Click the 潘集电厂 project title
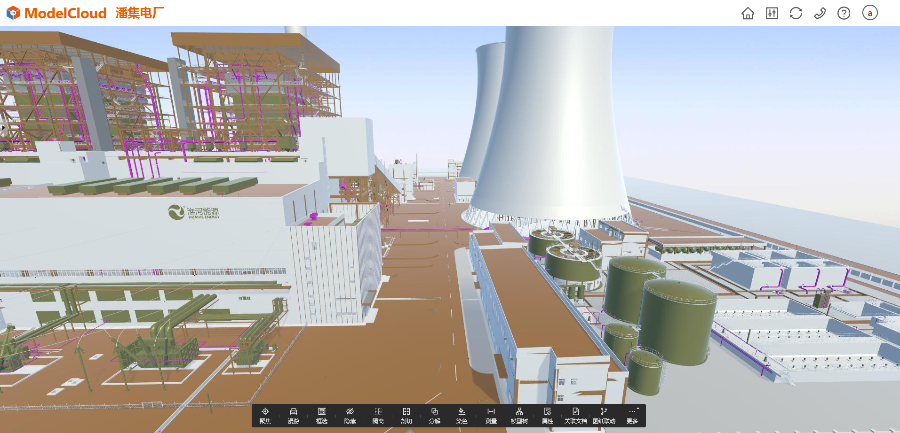 coord(140,13)
